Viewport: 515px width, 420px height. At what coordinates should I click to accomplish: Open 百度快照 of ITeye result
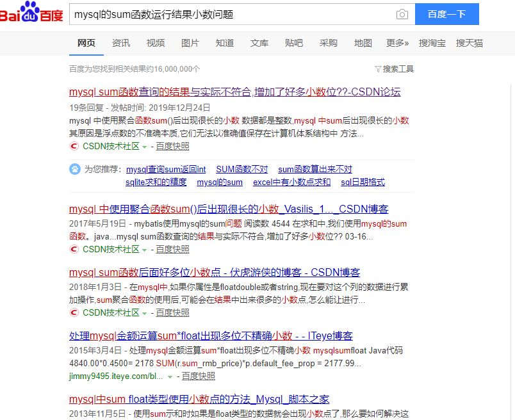tap(199, 376)
